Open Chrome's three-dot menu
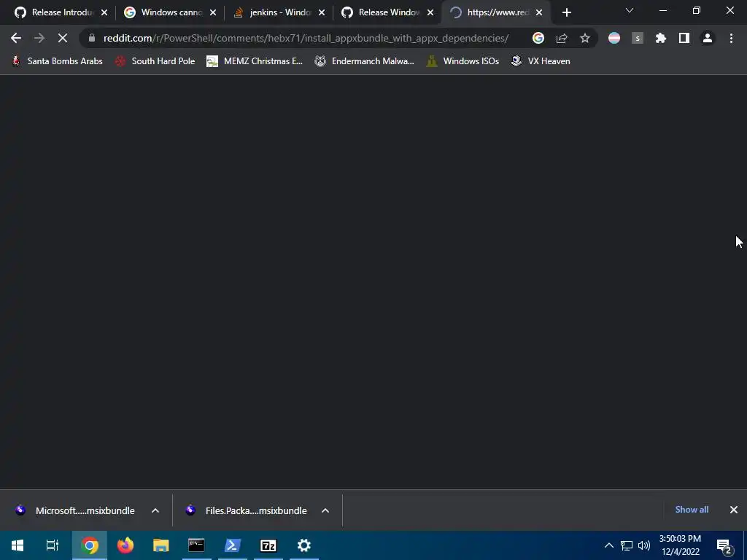This screenshot has height=560, width=747. [731, 38]
